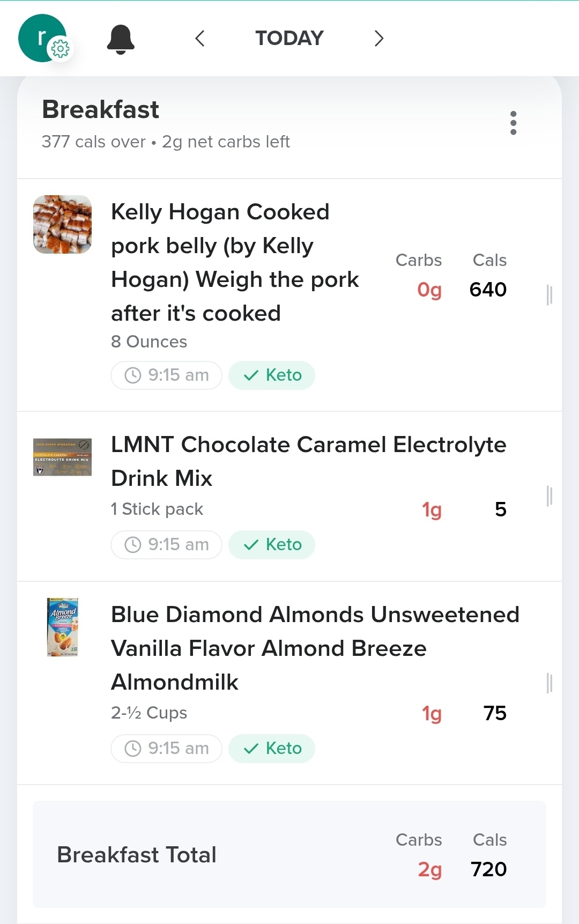Open Breakfast three-dot options menu

click(513, 123)
